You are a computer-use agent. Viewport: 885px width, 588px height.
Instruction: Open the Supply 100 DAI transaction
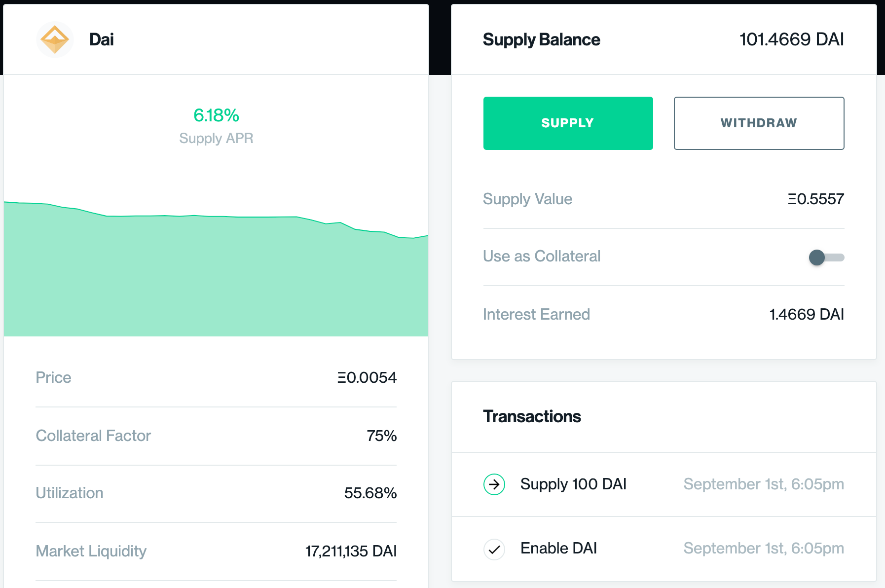(573, 484)
